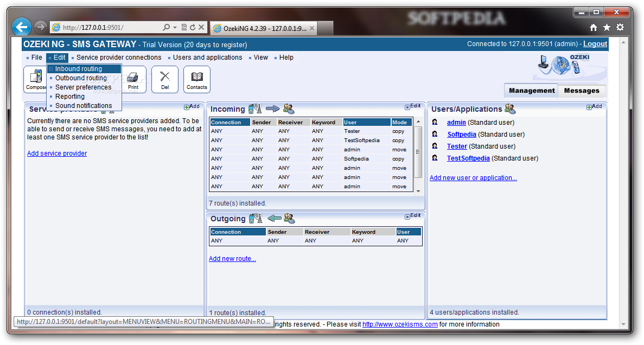644x345 pixels.
Task: Click the Print toolbar icon
Action: tap(133, 79)
